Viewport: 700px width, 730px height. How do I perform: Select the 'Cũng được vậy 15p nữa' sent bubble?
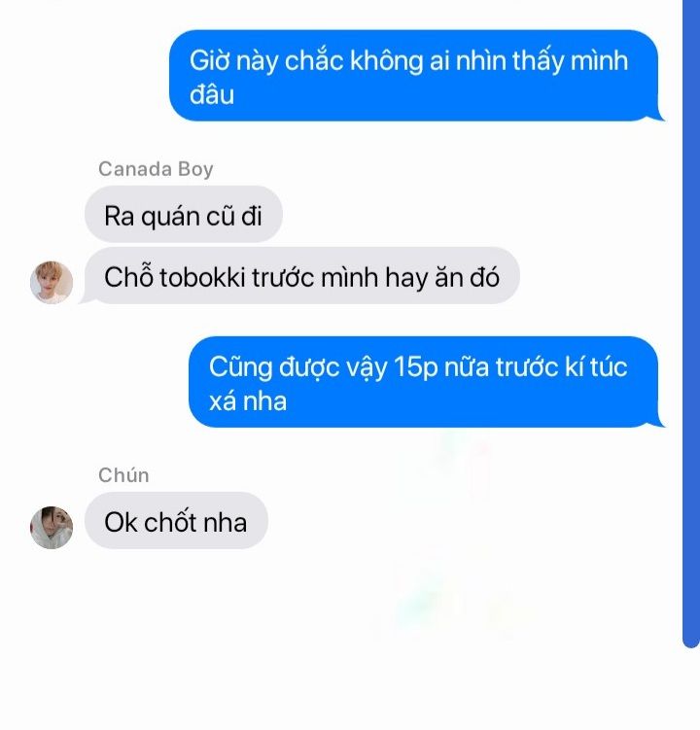click(426, 382)
